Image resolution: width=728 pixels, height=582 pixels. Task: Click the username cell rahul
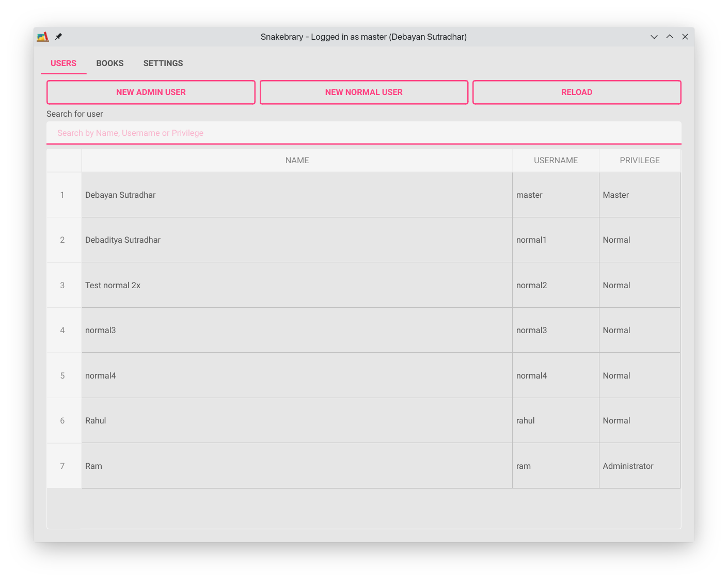click(556, 420)
